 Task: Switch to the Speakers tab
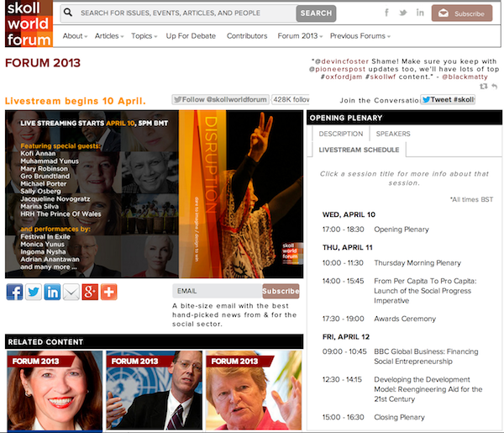click(393, 134)
